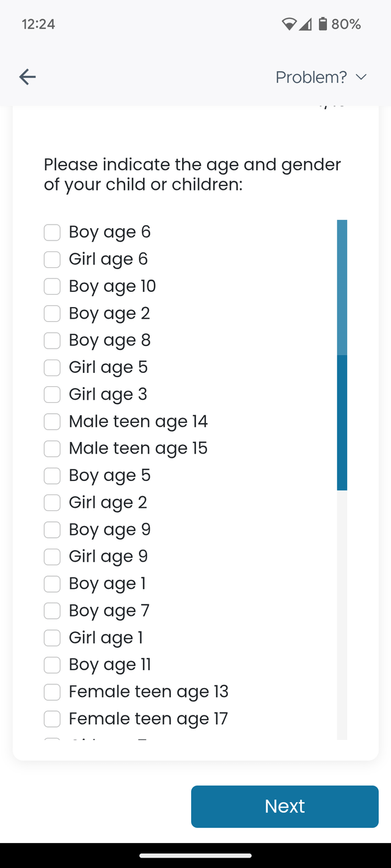Tap the home gesture bar
391x868 pixels.
point(195,855)
